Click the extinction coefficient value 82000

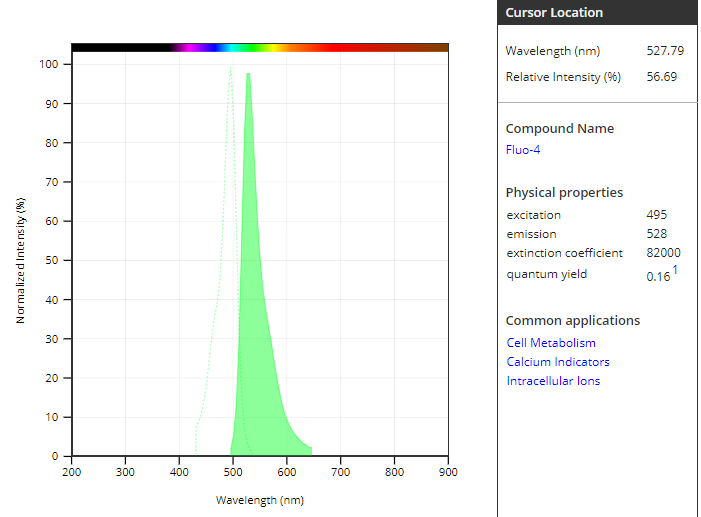point(664,253)
